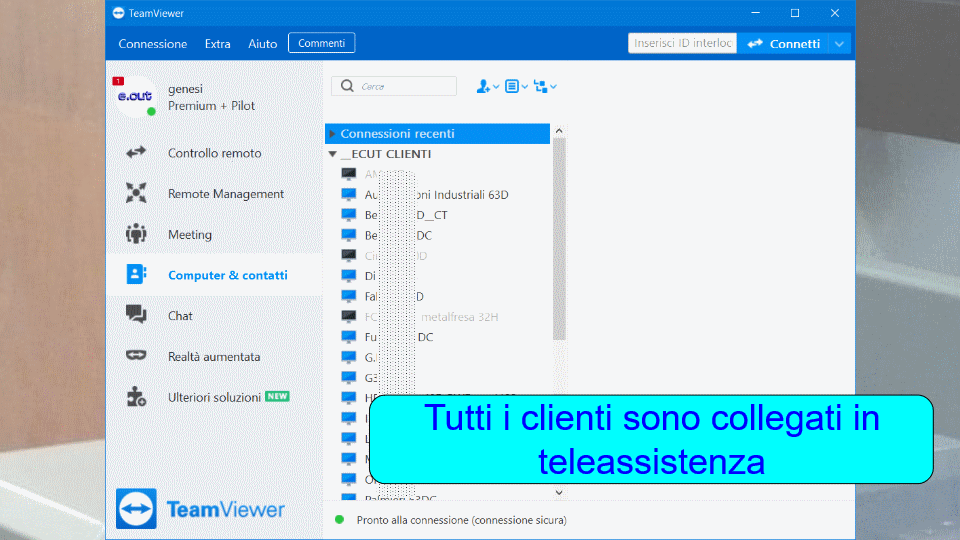Click the green connection status indicator
This screenshot has width=960, height=540.
point(339,520)
